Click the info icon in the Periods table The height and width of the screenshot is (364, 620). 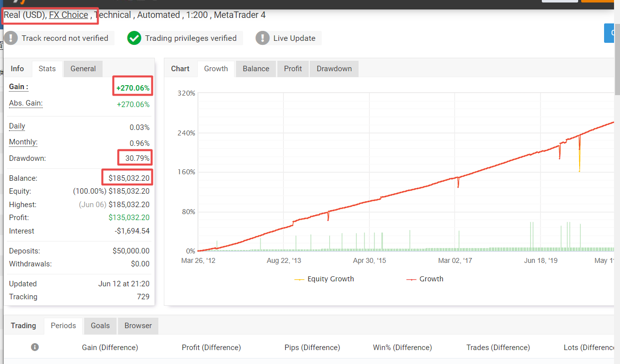[x=35, y=347]
